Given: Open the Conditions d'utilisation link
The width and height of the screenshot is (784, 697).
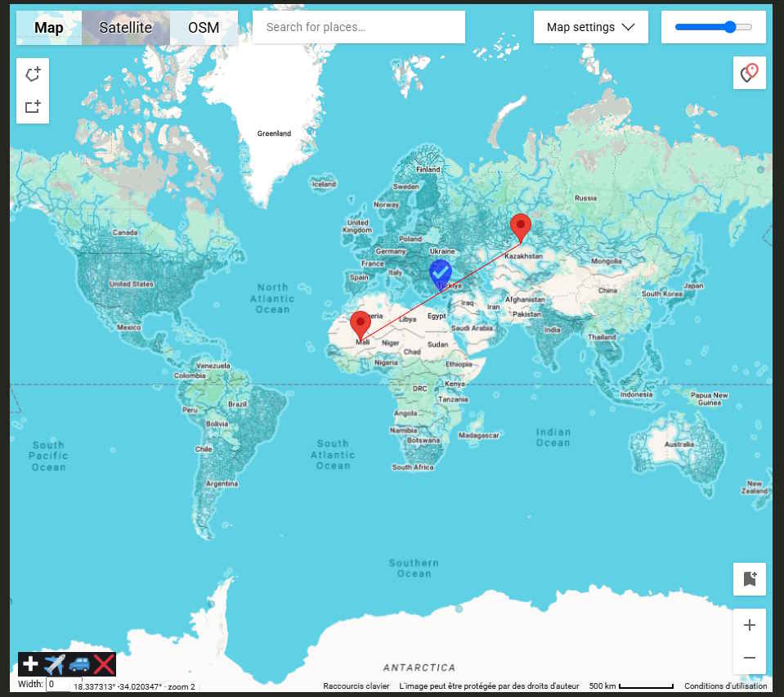Looking at the screenshot, I should [x=725, y=686].
